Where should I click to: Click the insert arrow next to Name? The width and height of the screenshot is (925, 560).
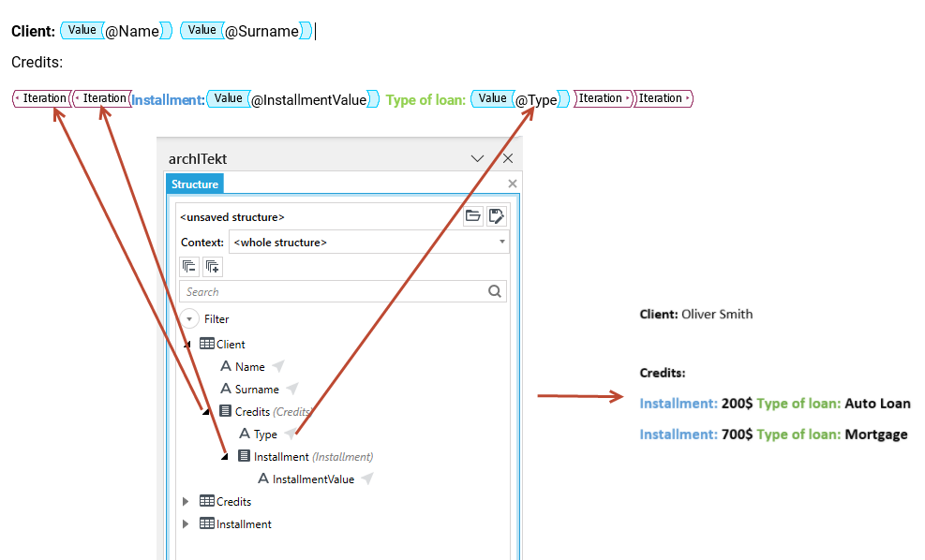[278, 366]
